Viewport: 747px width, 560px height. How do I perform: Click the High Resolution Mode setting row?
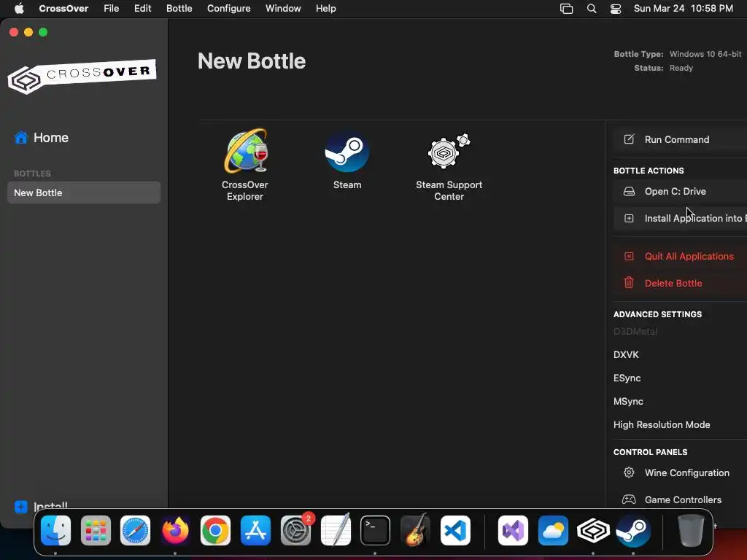(x=680, y=424)
